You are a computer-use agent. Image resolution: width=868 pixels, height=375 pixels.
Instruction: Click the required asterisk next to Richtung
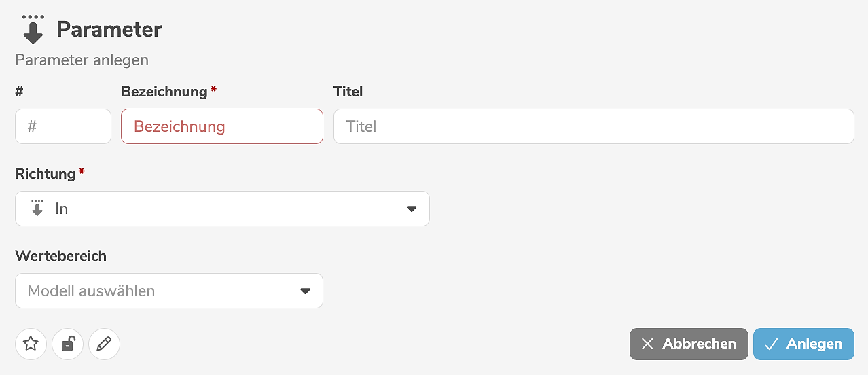(x=82, y=172)
